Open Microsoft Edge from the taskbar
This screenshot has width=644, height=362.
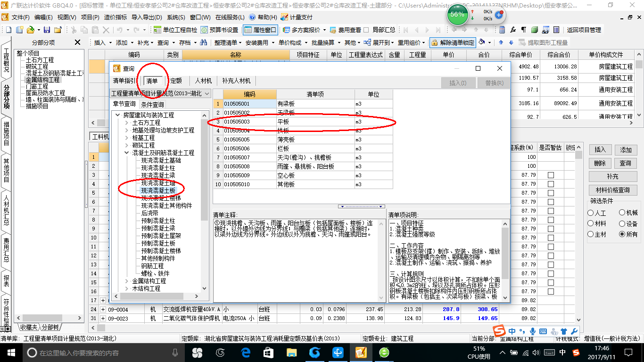point(246,352)
